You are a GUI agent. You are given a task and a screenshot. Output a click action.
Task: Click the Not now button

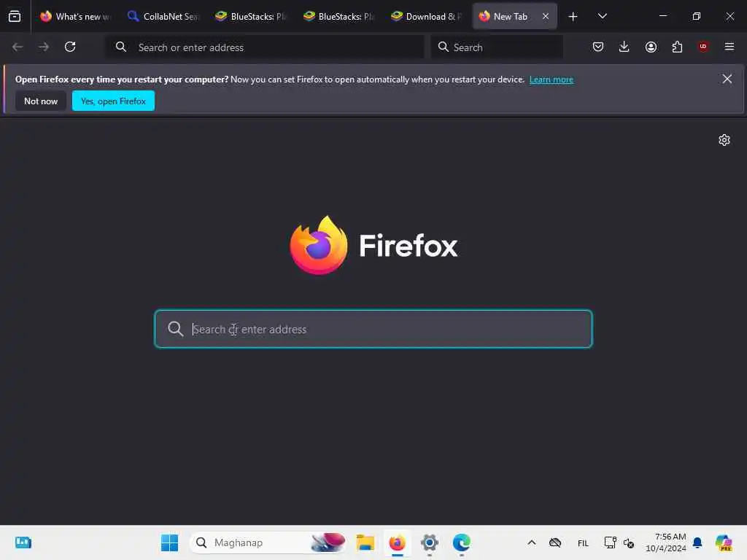pyautogui.click(x=41, y=101)
